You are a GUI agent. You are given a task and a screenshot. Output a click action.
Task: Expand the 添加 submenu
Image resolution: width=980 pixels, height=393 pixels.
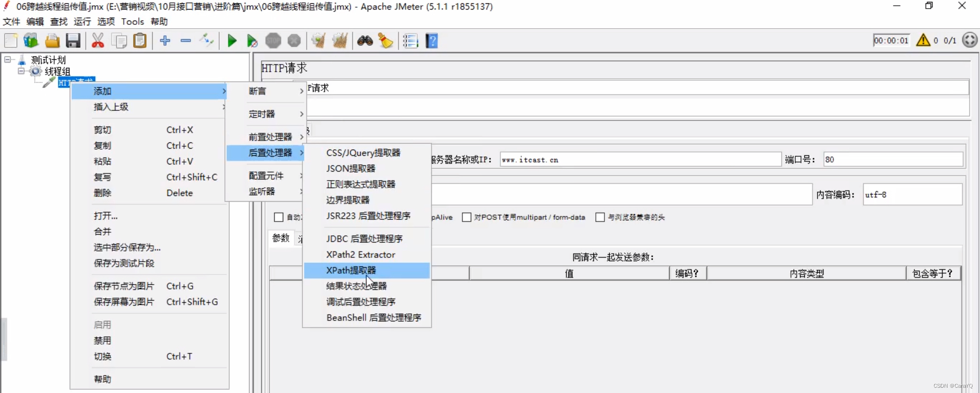coord(149,91)
